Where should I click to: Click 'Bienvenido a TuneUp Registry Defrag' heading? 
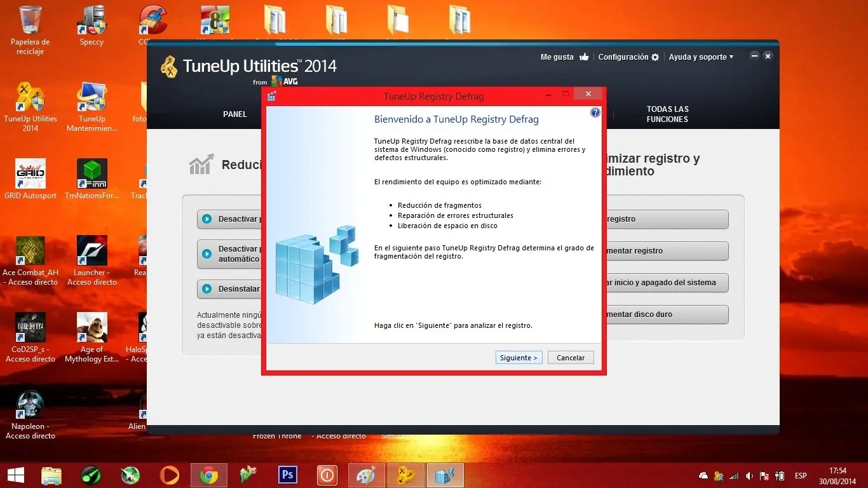[456, 119]
